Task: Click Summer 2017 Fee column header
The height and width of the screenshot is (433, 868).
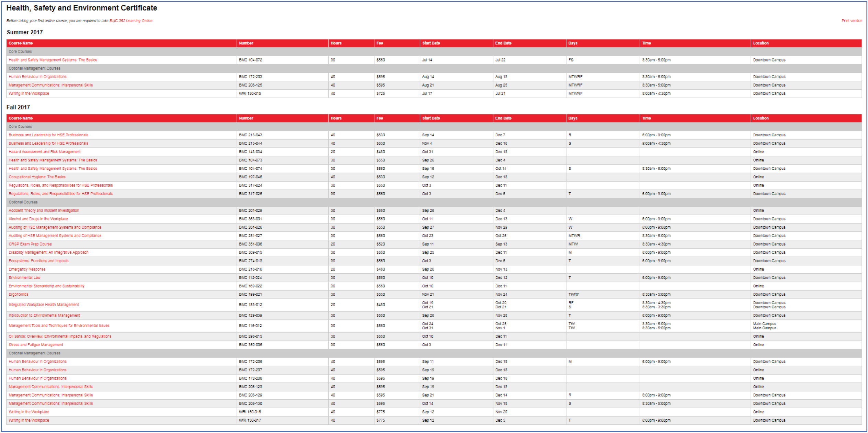Action: point(379,43)
